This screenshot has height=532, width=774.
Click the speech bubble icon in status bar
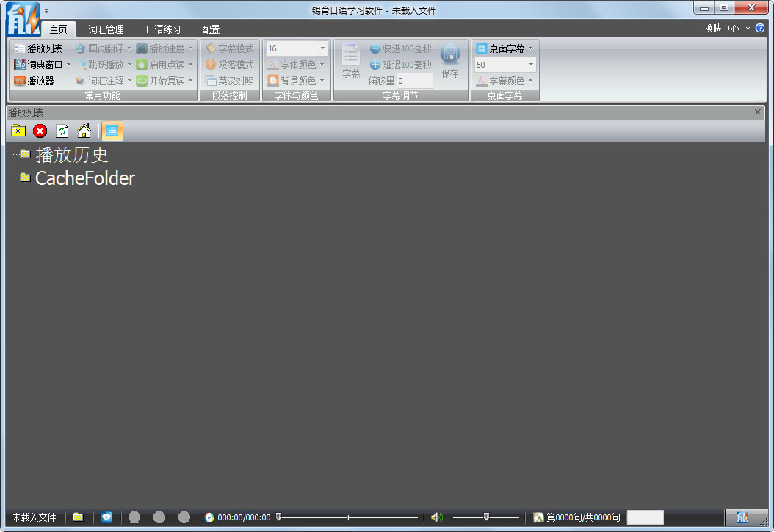coord(106,517)
